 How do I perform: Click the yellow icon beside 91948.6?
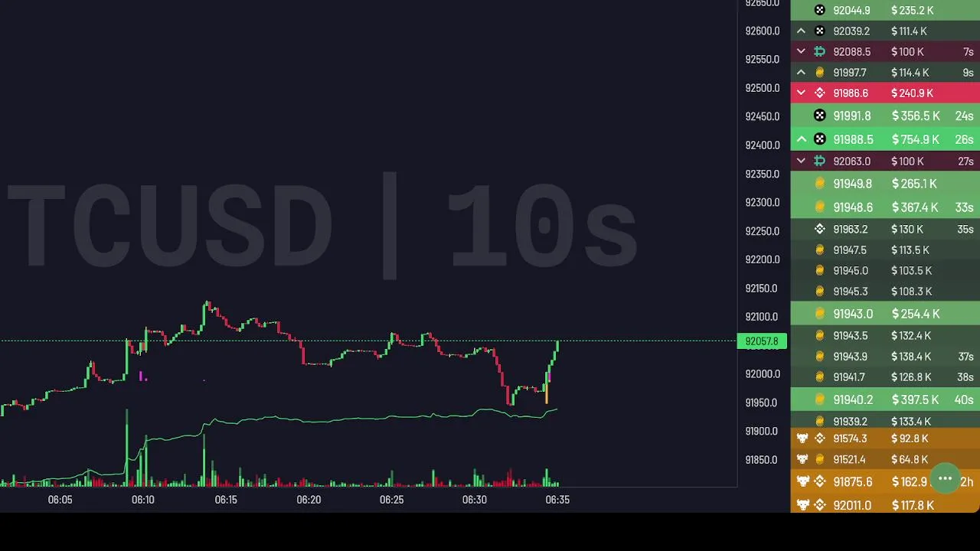click(820, 207)
